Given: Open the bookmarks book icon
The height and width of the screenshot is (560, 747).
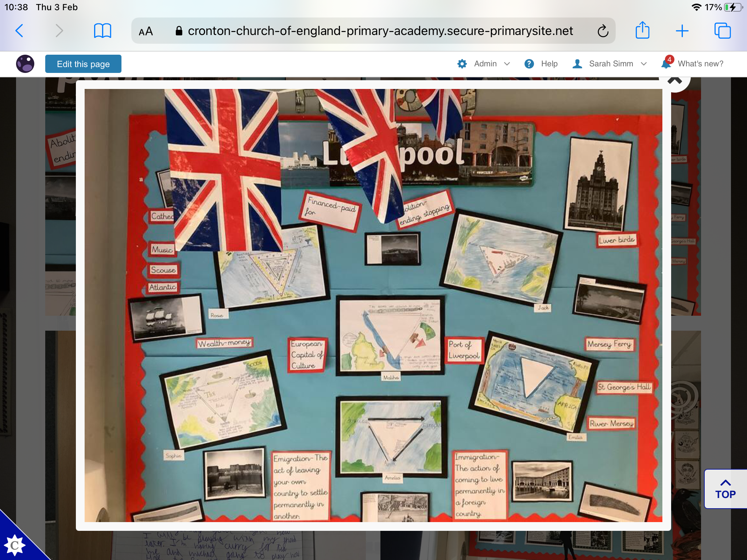Looking at the screenshot, I should tap(102, 31).
